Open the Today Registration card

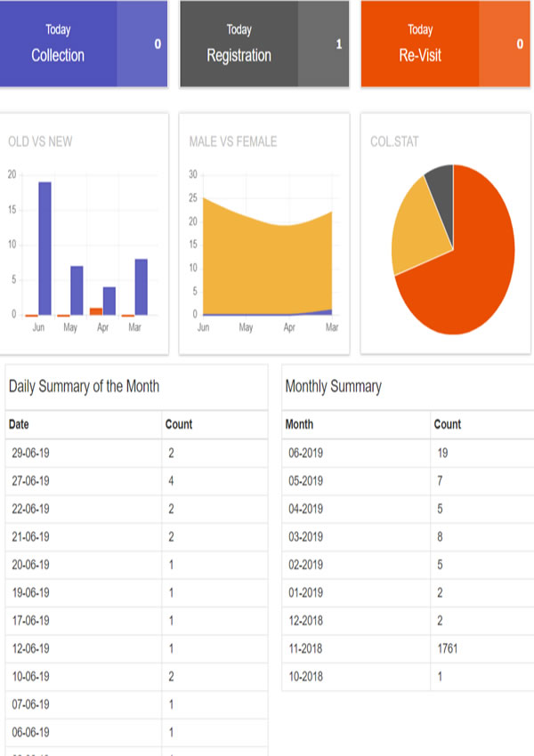(239, 44)
